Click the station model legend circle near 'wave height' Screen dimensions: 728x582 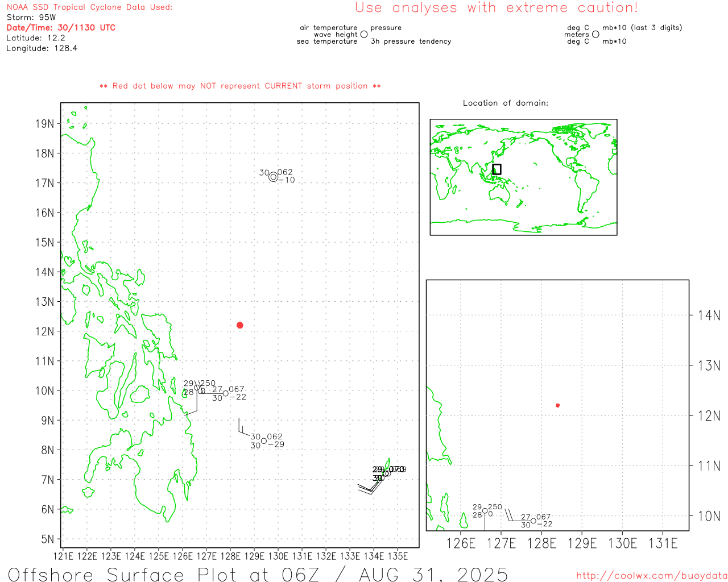click(364, 35)
